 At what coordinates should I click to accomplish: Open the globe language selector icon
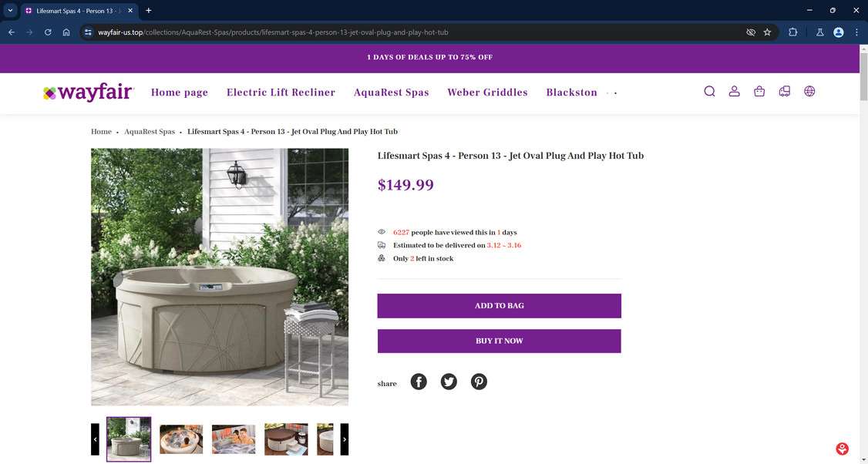pyautogui.click(x=809, y=92)
